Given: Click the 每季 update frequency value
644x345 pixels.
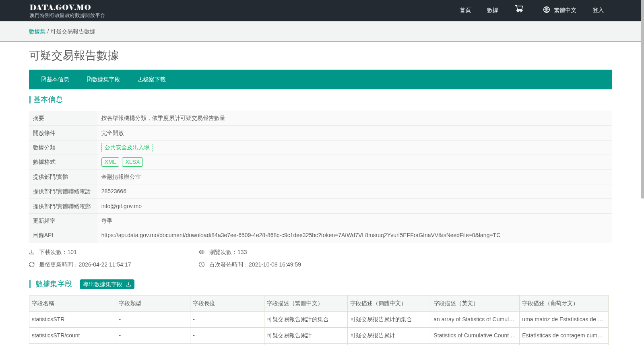Looking at the screenshot, I should [107, 221].
